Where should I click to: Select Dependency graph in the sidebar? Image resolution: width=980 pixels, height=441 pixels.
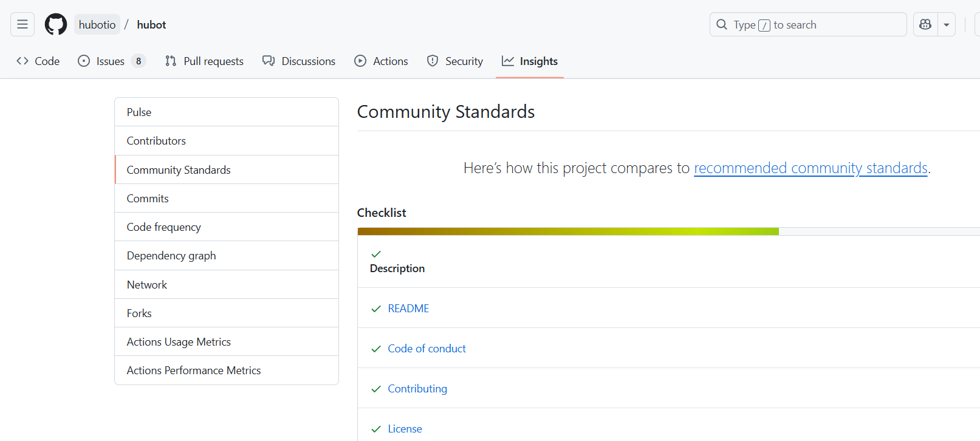tap(227, 255)
